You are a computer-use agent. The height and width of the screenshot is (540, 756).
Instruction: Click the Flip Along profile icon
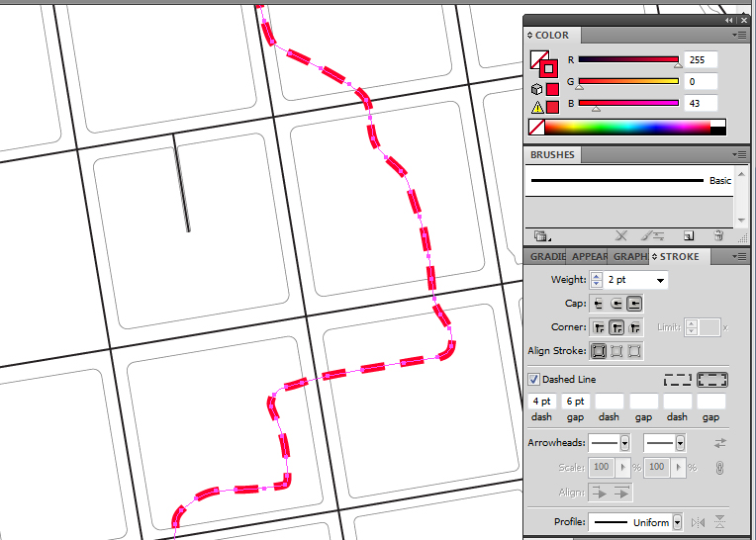click(699, 522)
